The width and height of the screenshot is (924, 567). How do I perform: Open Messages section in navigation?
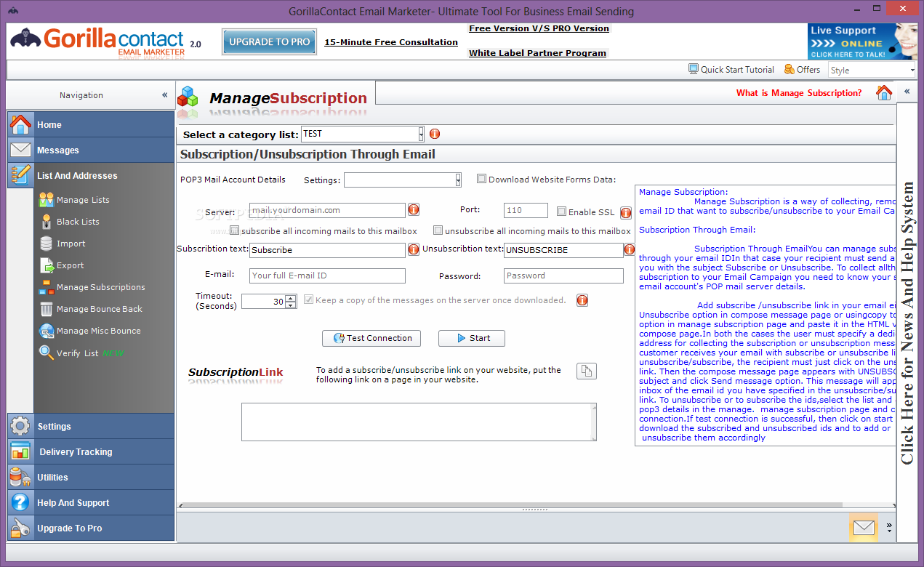click(x=91, y=150)
